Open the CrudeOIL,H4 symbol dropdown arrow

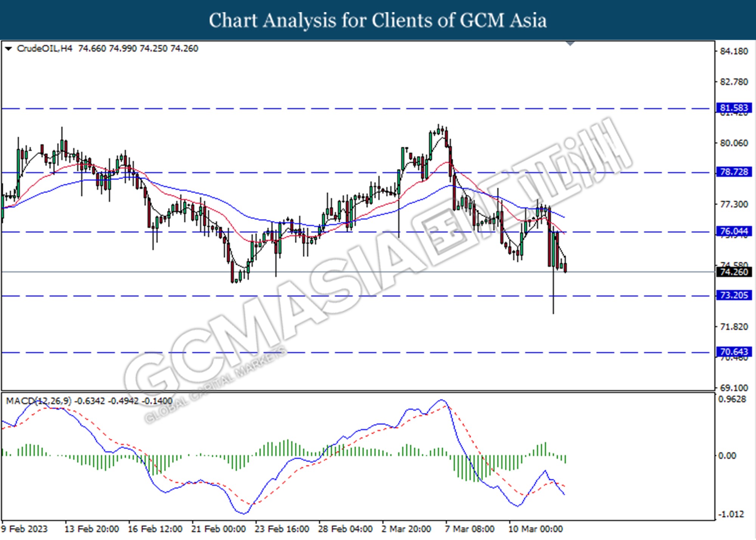point(8,48)
